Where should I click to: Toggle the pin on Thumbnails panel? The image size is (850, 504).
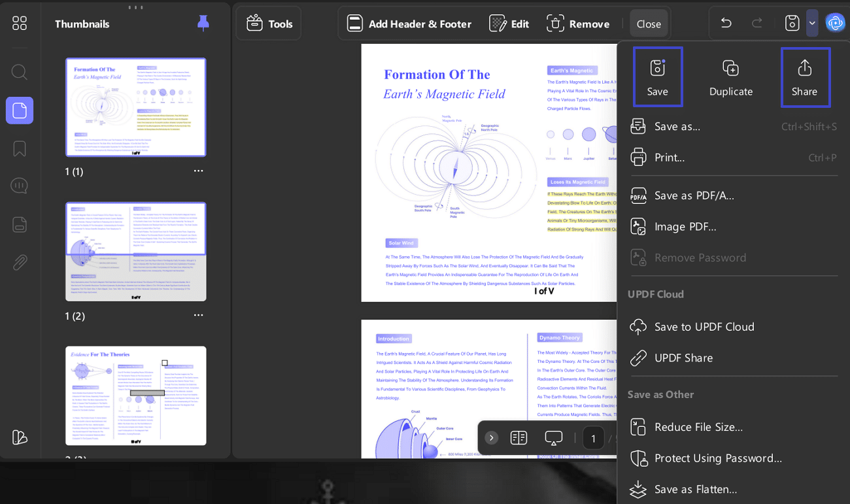203,24
